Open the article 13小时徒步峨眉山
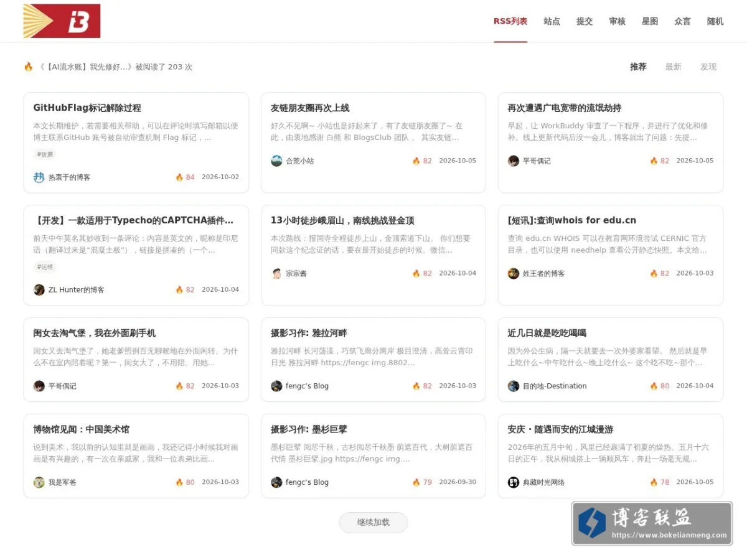 point(342,220)
